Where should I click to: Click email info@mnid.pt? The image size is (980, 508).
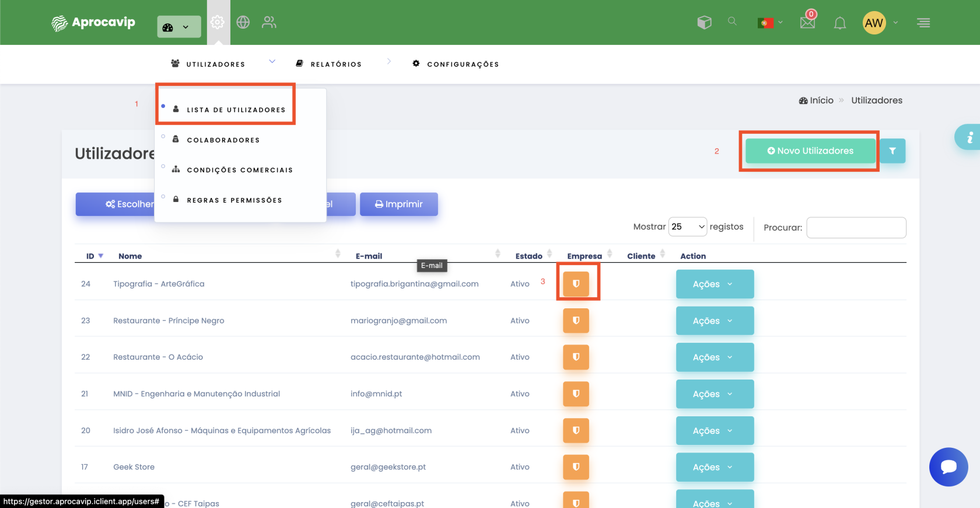pos(376,394)
